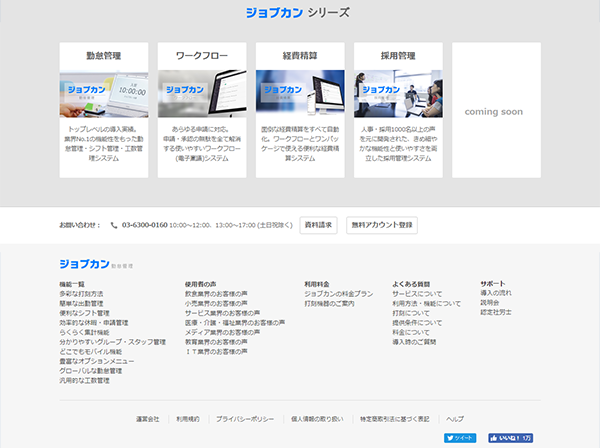Open the 認定社労士 link

pyautogui.click(x=496, y=312)
